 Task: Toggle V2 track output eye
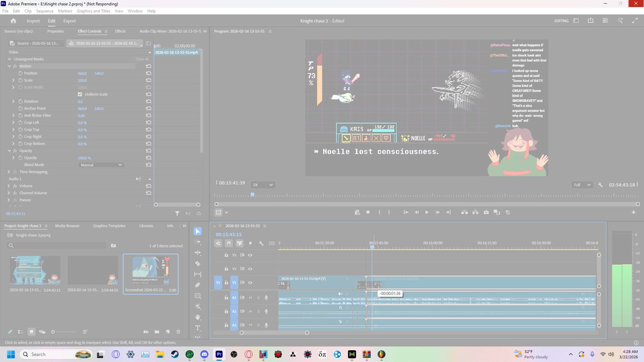(250, 269)
